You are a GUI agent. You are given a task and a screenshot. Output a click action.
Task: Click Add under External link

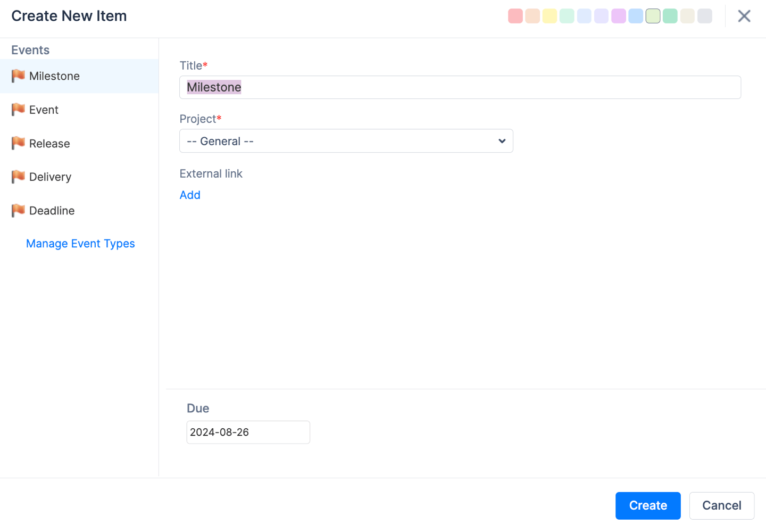[x=190, y=195]
